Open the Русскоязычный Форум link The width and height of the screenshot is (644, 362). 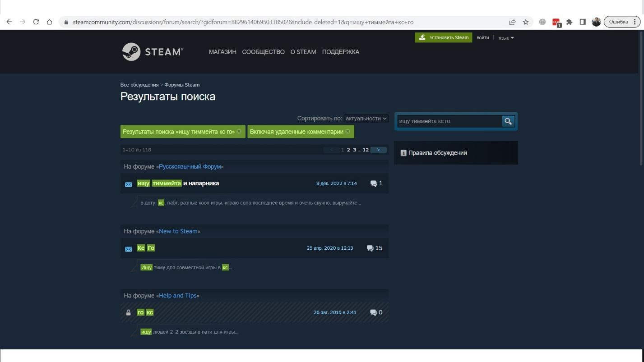190,167
